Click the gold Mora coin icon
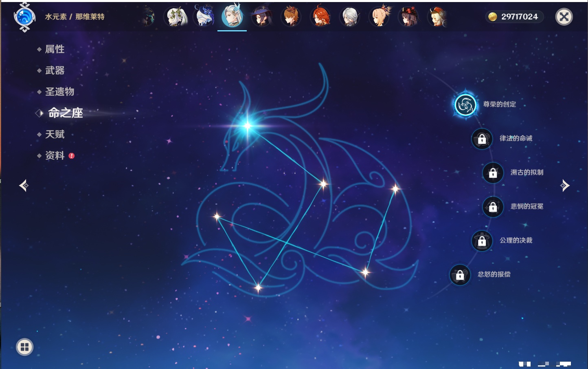This screenshot has height=369, width=588. point(492,17)
